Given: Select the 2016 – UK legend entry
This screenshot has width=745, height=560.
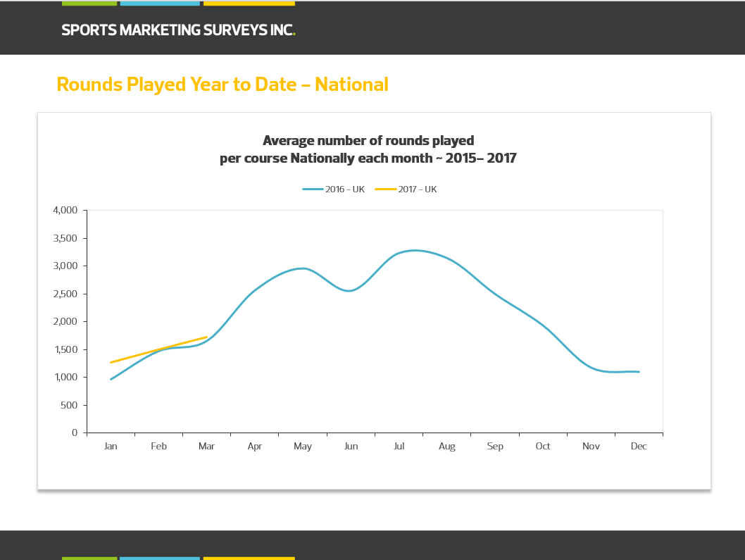Looking at the screenshot, I should [x=334, y=189].
